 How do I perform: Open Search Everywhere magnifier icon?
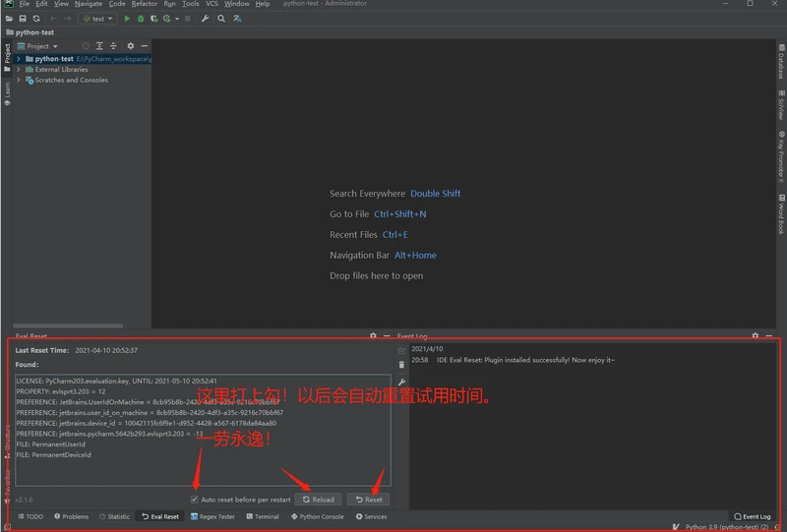click(x=221, y=19)
